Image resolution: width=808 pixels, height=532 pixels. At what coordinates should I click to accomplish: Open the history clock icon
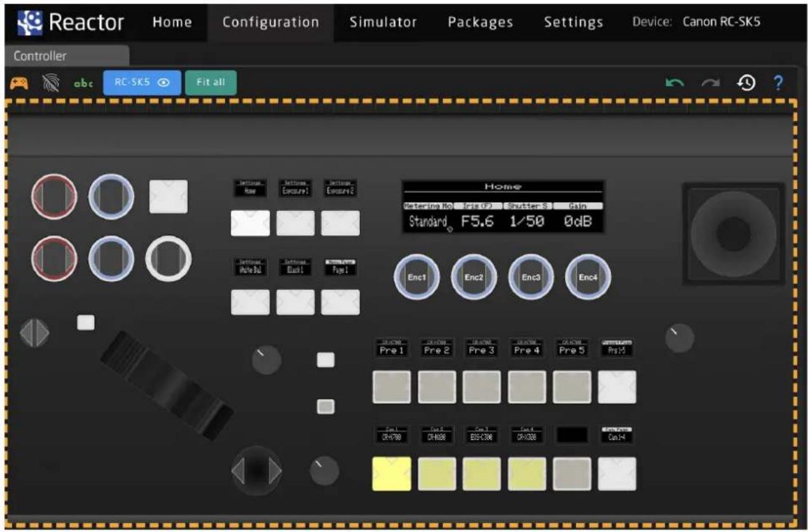click(746, 83)
